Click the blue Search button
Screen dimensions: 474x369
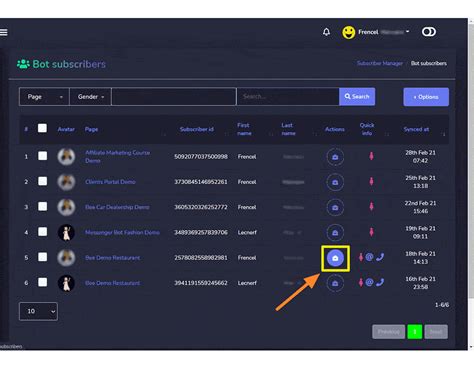click(x=357, y=97)
